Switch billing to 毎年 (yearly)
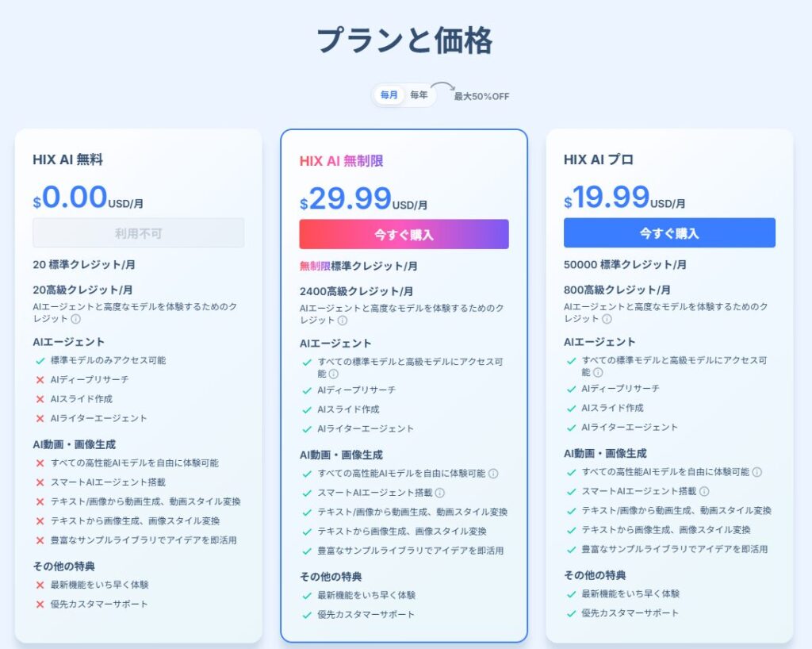Viewport: 812px width, 649px height. click(419, 95)
